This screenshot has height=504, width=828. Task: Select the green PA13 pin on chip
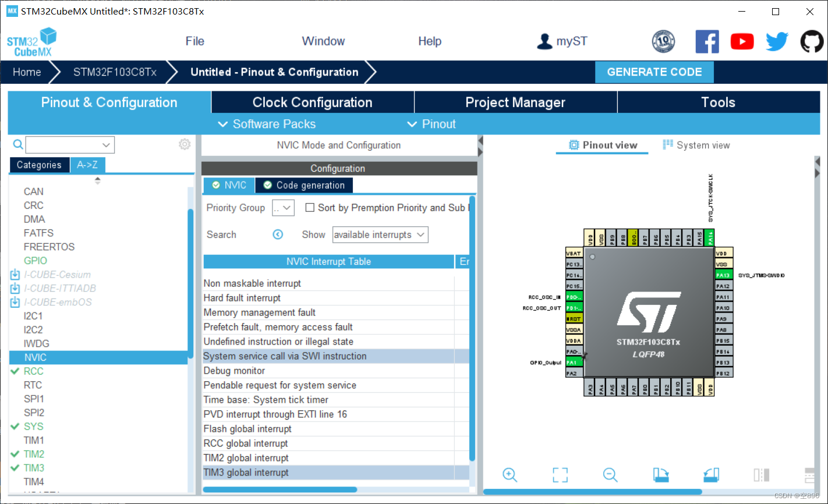(x=723, y=275)
